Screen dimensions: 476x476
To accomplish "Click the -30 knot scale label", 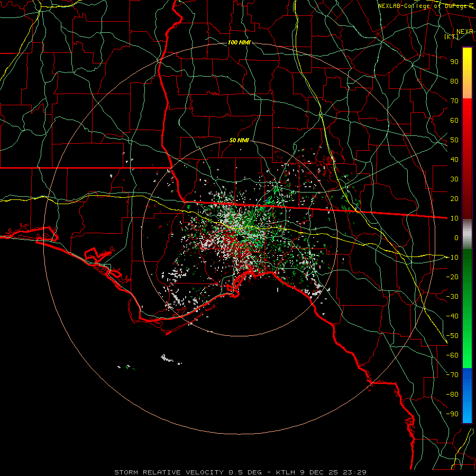I will coord(452,297).
